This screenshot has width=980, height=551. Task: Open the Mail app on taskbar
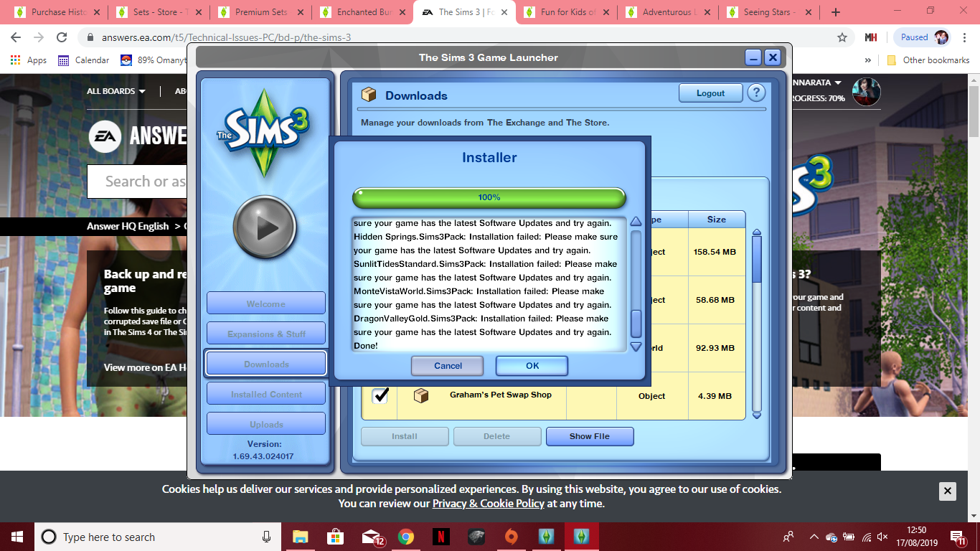(372, 537)
